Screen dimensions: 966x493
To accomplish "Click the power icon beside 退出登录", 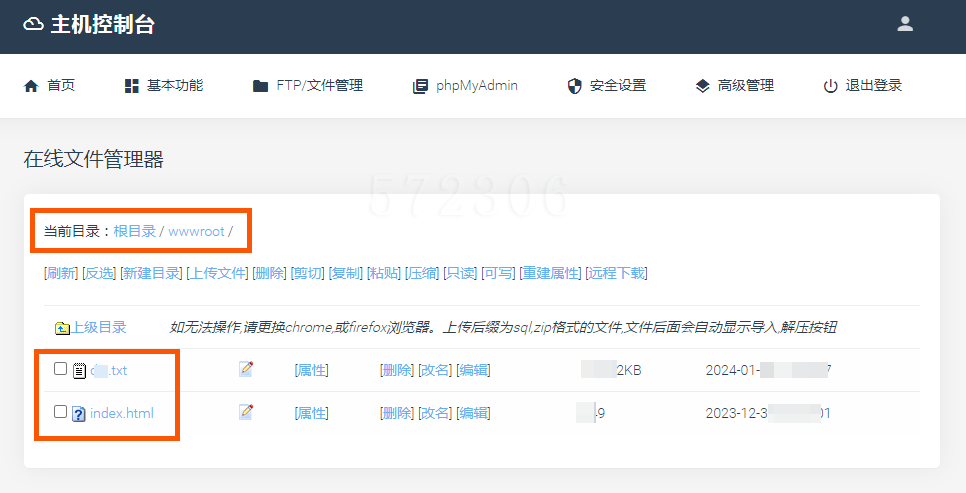I will click(830, 86).
